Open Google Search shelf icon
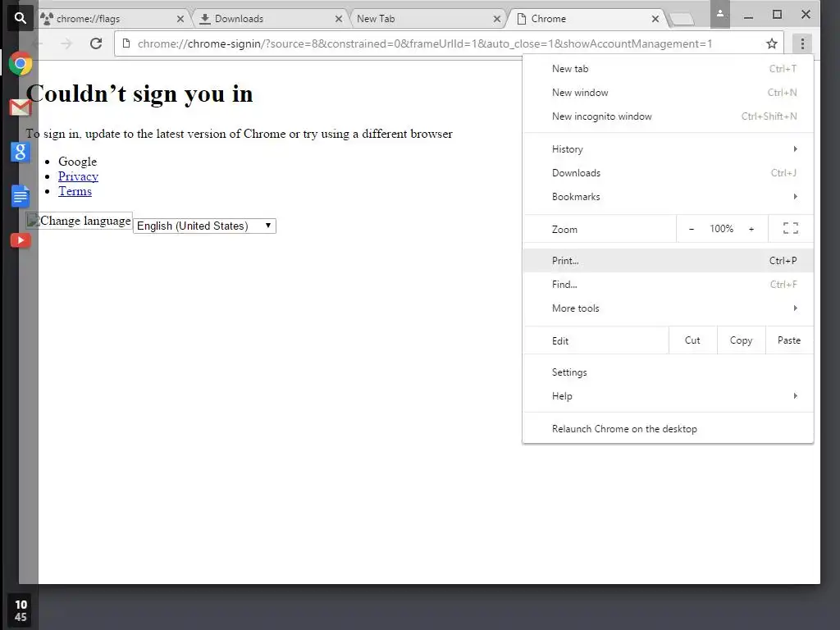 pos(21,152)
